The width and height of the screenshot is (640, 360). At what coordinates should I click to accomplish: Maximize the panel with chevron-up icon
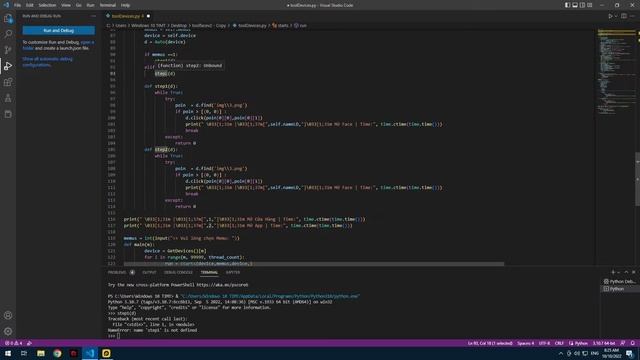coord(626,272)
